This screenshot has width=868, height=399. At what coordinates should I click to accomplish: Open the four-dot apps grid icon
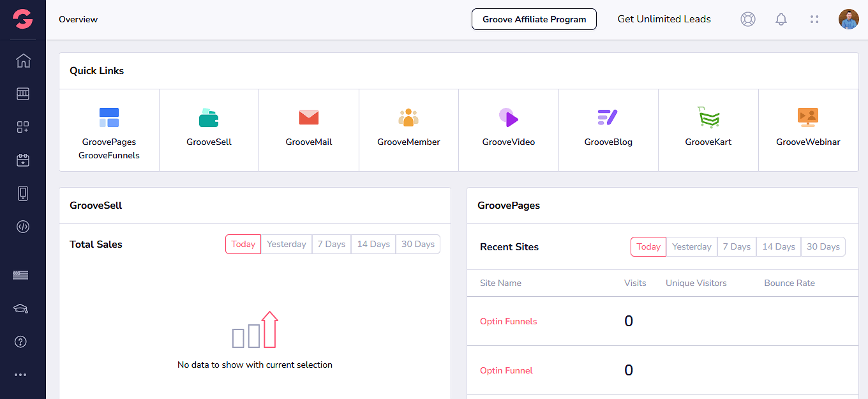(814, 19)
